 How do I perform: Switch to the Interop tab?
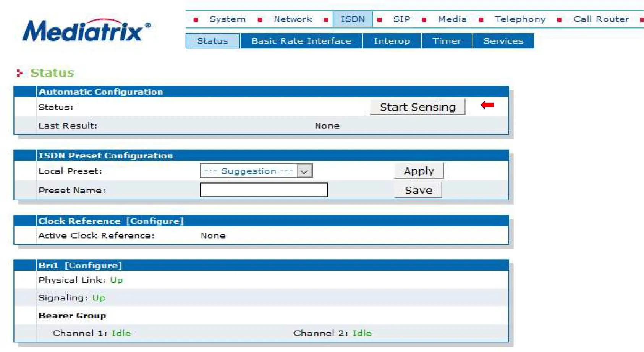tap(392, 41)
